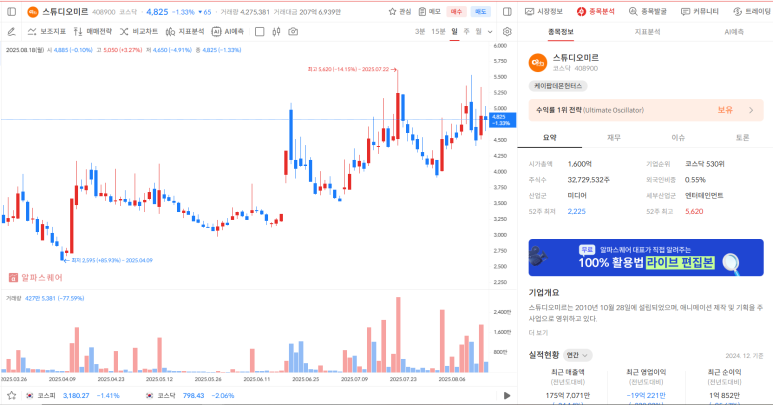The width and height of the screenshot is (773, 405).
Task: Capture chart with camera icon
Action: click(x=293, y=32)
